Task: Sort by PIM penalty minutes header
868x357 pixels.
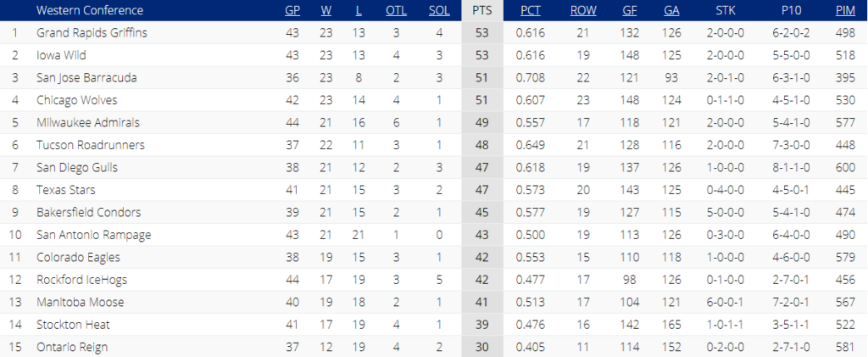Action: click(845, 10)
